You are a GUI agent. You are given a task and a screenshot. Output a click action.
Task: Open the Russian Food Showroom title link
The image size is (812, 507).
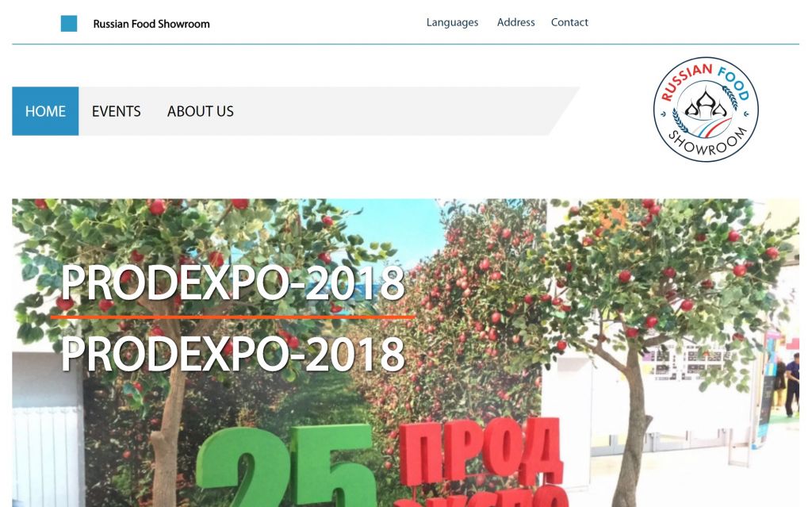(x=151, y=24)
